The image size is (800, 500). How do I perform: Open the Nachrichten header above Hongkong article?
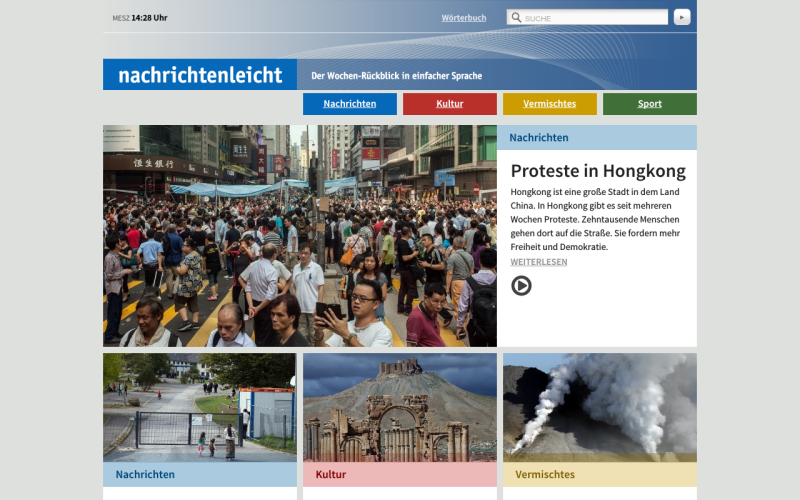click(x=597, y=137)
